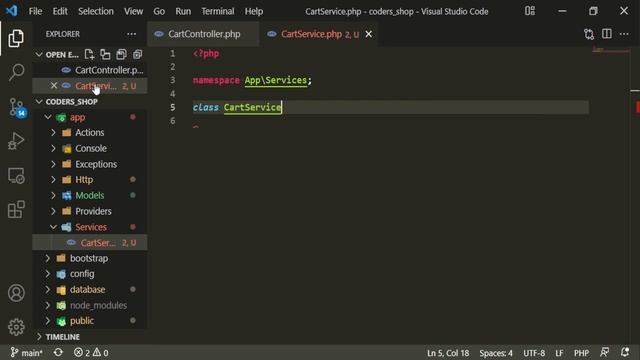
Task: Click minimap overview at editor right
Action: 610,50
